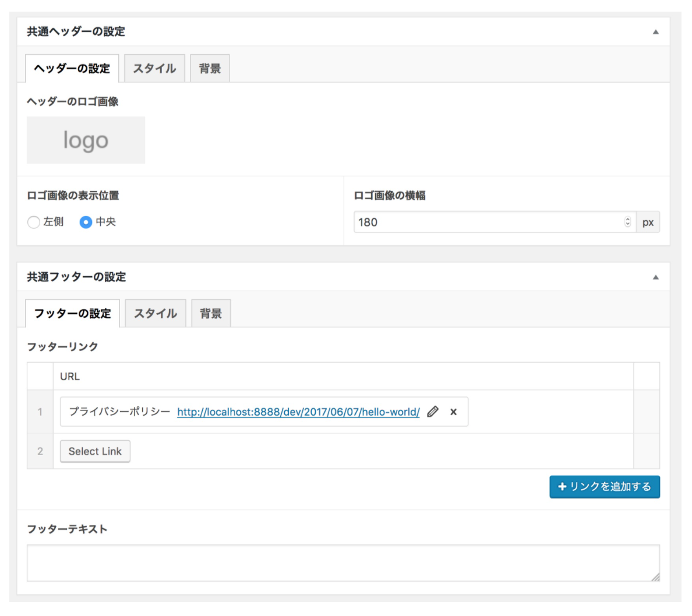Click the pencil edit icon for the footer link
692x616 pixels.
click(x=433, y=412)
